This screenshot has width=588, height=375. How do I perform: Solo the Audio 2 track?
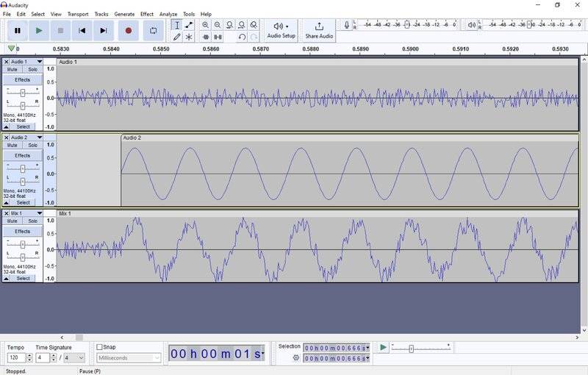click(33, 146)
